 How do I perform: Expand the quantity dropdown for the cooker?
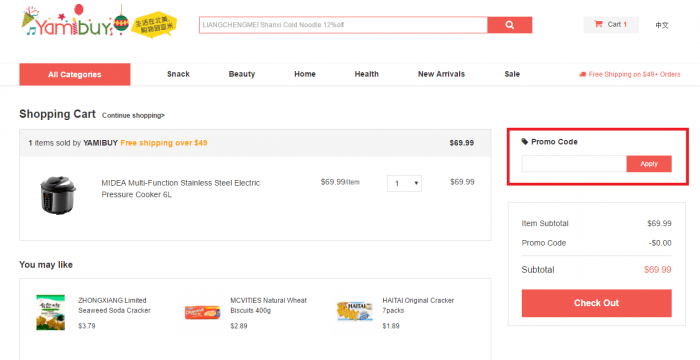404,183
